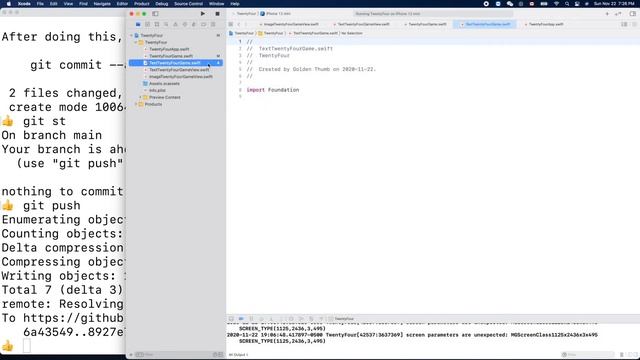Toggle the navigator sidebar
The width and height of the screenshot is (640, 360).
pyautogui.click(x=155, y=14)
